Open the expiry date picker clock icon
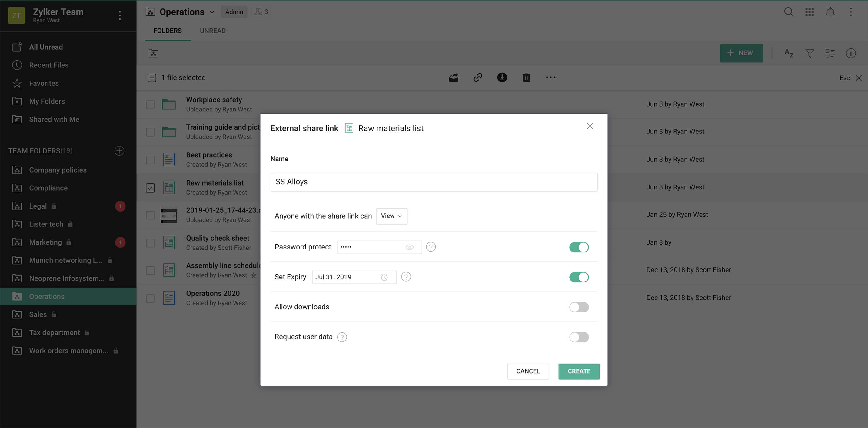Image resolution: width=868 pixels, height=428 pixels. click(x=384, y=277)
